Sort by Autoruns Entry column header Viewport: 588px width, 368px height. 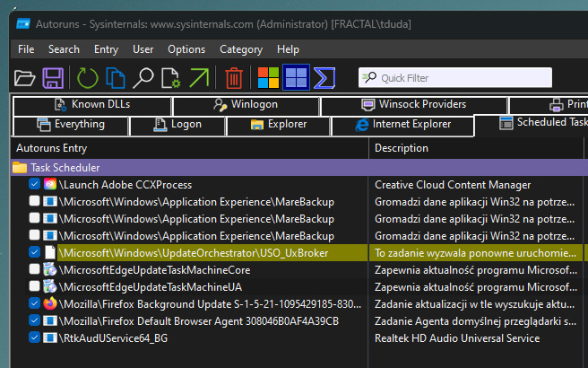pyautogui.click(x=190, y=148)
